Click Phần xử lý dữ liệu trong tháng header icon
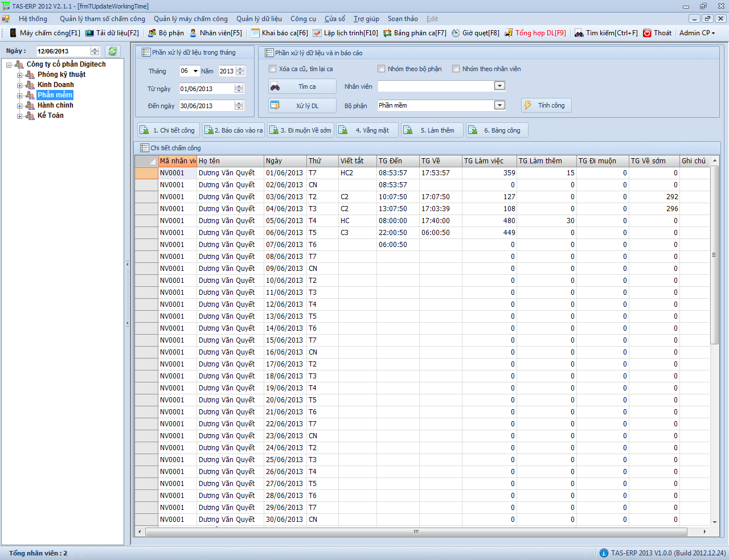729x560 pixels. (x=146, y=52)
